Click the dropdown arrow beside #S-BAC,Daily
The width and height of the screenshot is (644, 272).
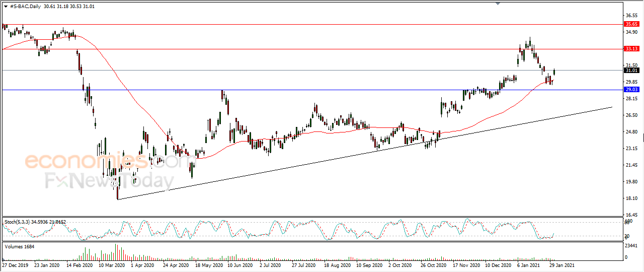pos(6,6)
